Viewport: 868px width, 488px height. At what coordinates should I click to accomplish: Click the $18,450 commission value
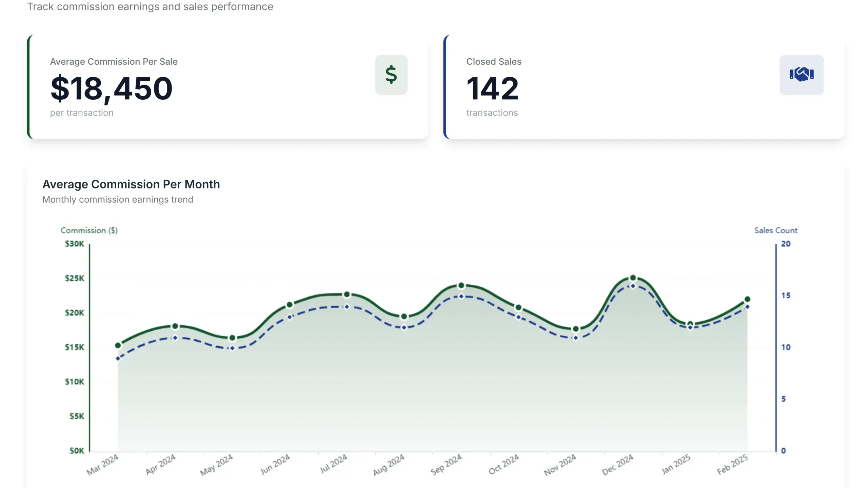click(x=111, y=89)
